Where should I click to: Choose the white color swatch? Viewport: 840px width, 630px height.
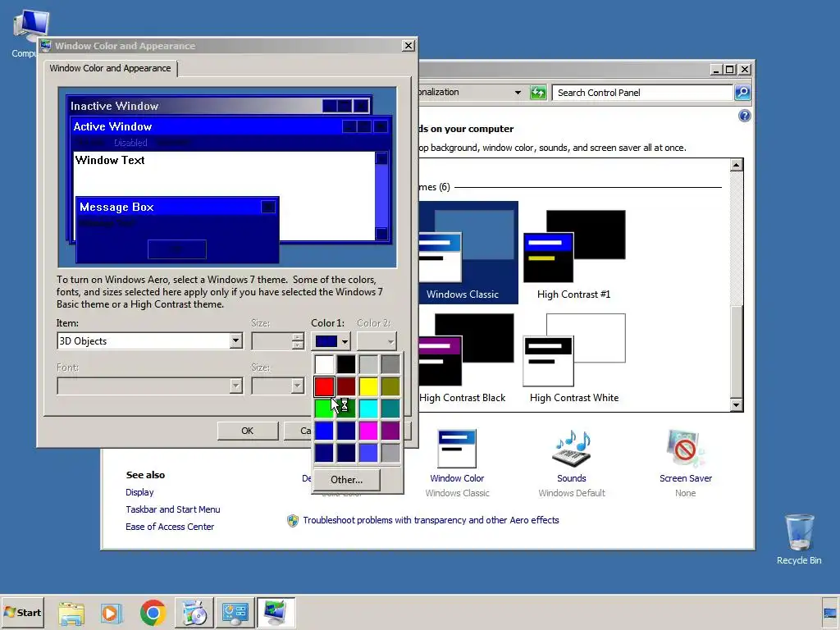point(324,364)
